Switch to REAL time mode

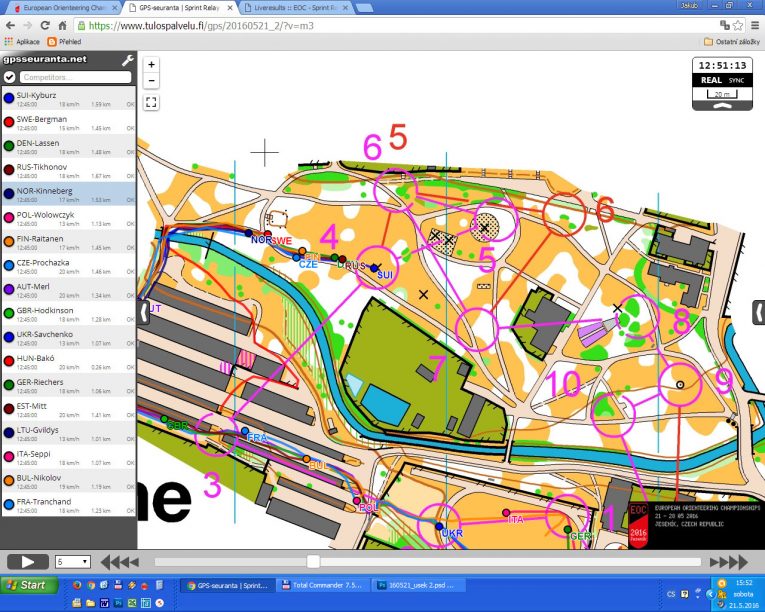[711, 81]
